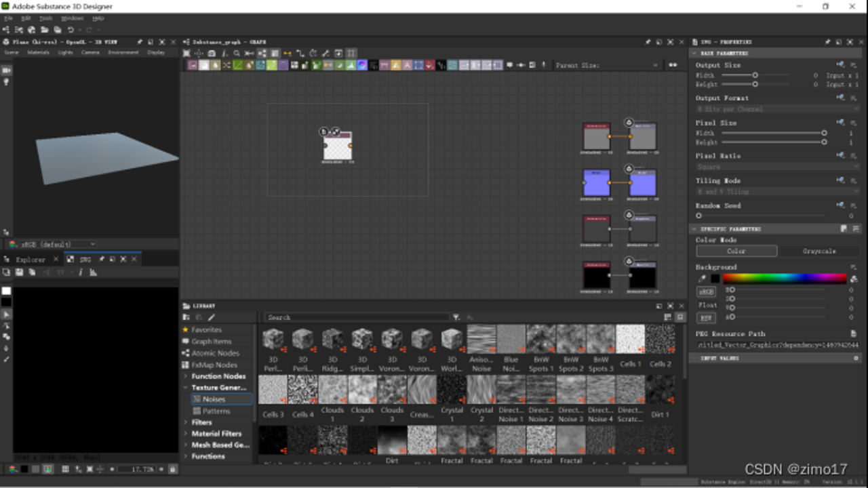Viewport: 868px width, 488px height.
Task: Open Windows menu
Action: [72, 18]
